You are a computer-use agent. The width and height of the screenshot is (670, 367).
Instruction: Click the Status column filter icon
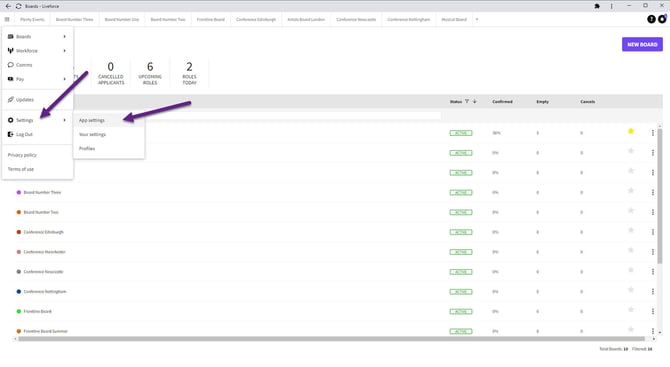(467, 102)
